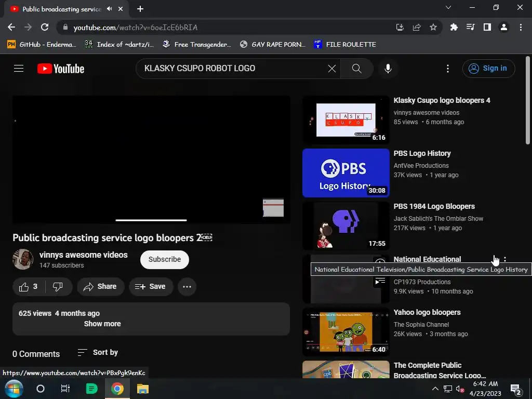Open Chrome profile icon
Screen dimensions: 532x399
coord(504,27)
